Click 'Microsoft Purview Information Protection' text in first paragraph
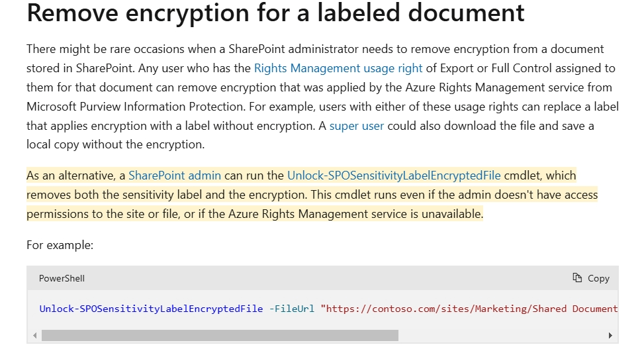The height and width of the screenshot is (357, 644). [x=136, y=107]
